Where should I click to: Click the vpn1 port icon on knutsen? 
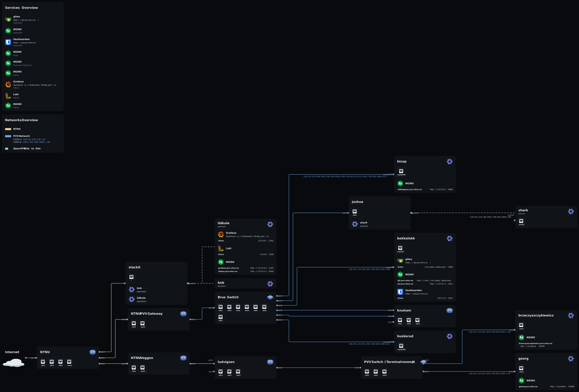tap(417, 320)
